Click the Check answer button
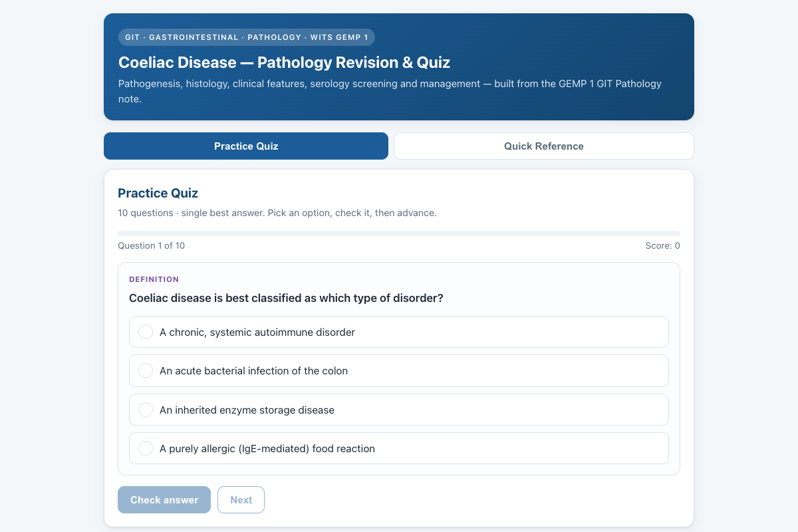This screenshot has height=532, width=798. [x=164, y=500]
